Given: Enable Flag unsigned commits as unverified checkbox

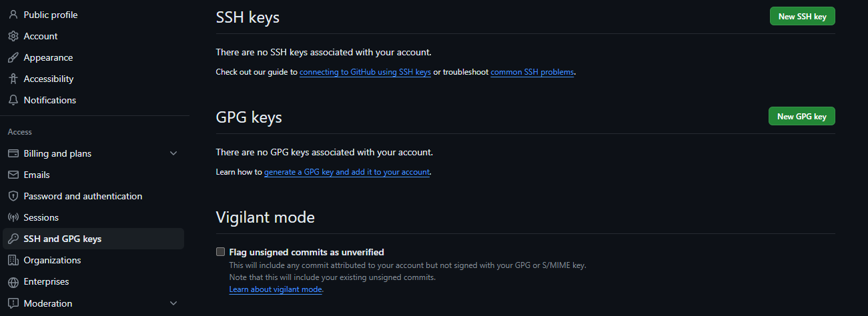Looking at the screenshot, I should [220, 252].
